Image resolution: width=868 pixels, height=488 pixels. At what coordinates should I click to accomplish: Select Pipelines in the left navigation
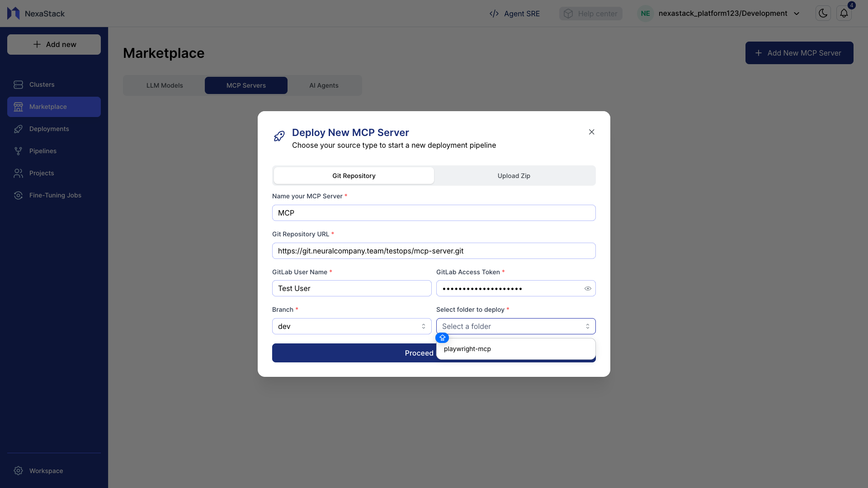[42, 151]
